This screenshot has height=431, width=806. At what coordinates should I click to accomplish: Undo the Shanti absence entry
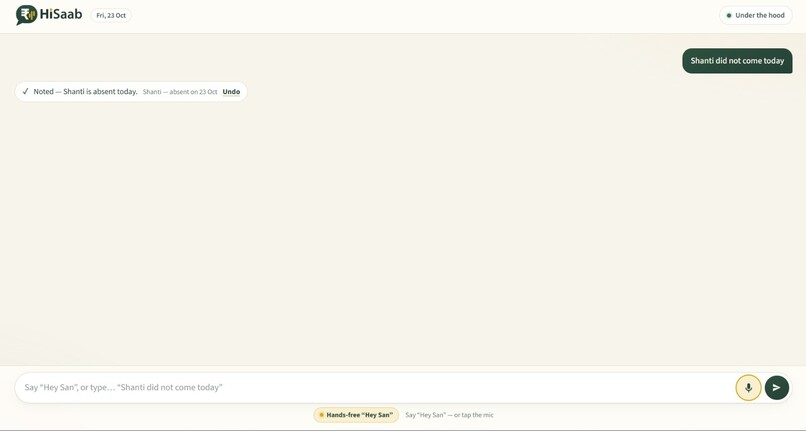[231, 92]
